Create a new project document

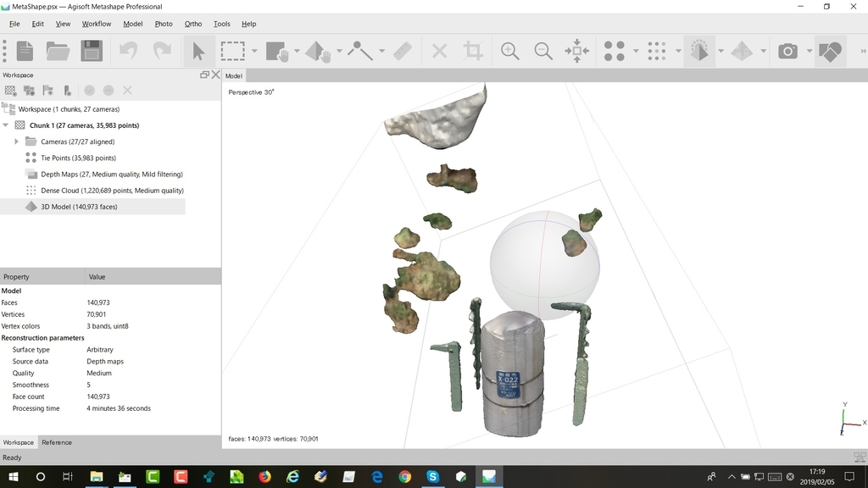25,51
